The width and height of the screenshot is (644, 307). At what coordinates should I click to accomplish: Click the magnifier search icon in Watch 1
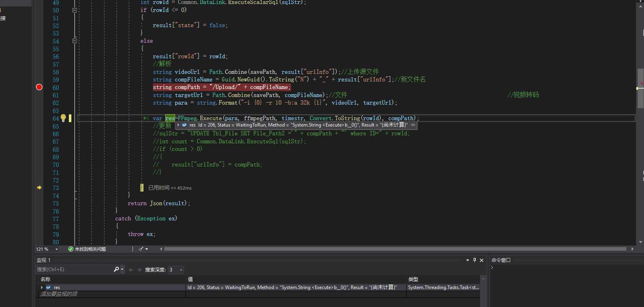[117, 269]
